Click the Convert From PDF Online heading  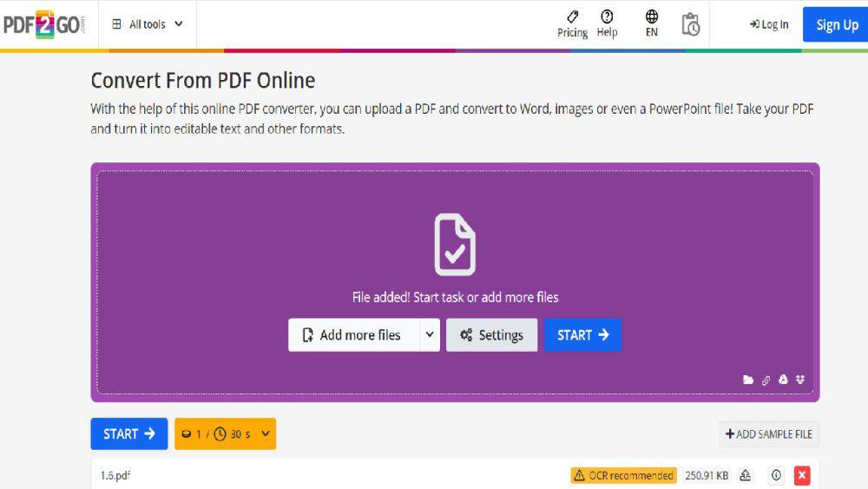(202, 81)
